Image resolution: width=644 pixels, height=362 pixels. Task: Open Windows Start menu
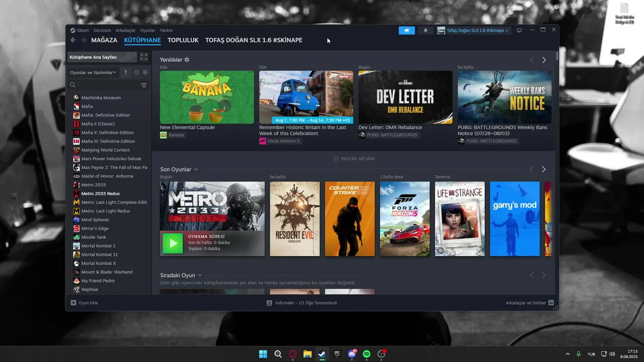pyautogui.click(x=263, y=354)
